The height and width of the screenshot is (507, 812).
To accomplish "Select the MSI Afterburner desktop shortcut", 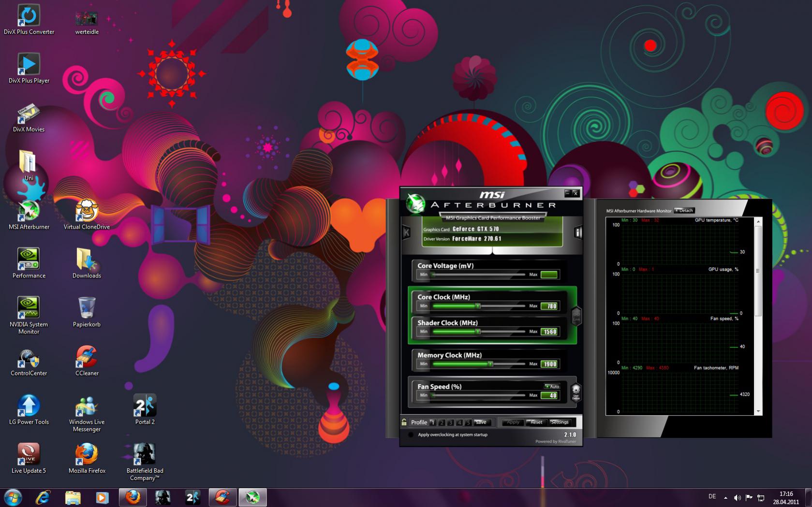I will pyautogui.click(x=29, y=215).
